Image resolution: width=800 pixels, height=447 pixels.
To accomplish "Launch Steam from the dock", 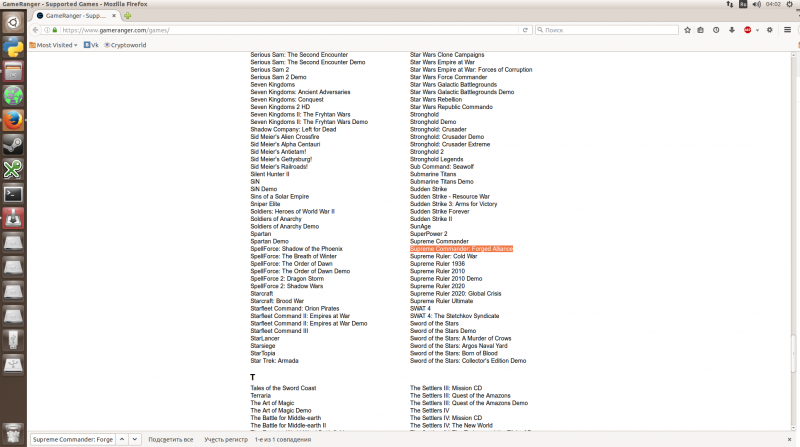I will 13,145.
